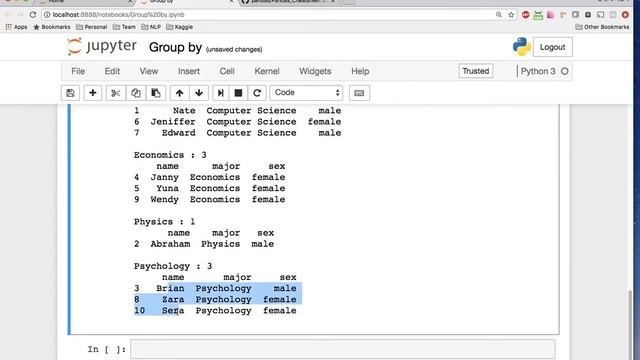Open the Help menu
Screen dimensions: 640x360
pos(360,71)
